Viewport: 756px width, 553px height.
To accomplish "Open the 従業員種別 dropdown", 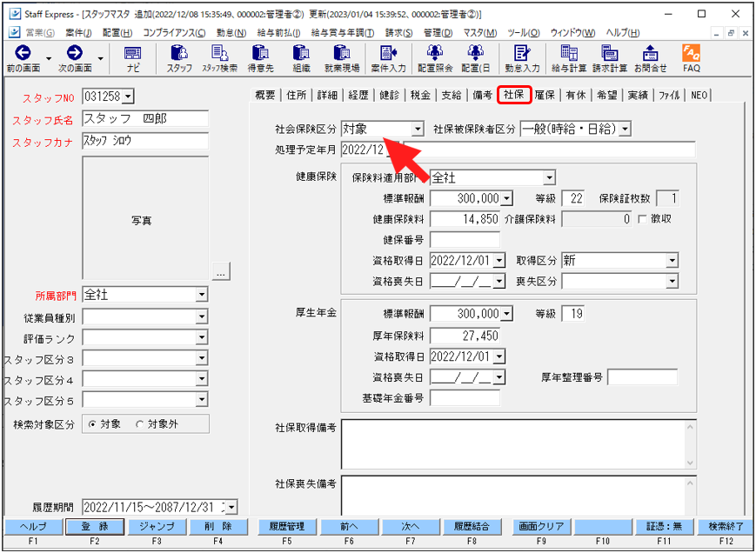I will (202, 316).
